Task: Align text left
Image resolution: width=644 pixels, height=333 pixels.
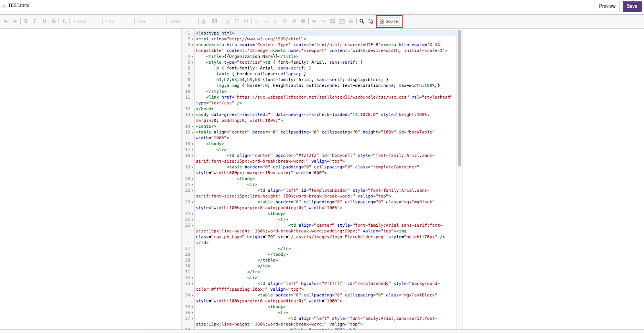Action: tap(275, 21)
